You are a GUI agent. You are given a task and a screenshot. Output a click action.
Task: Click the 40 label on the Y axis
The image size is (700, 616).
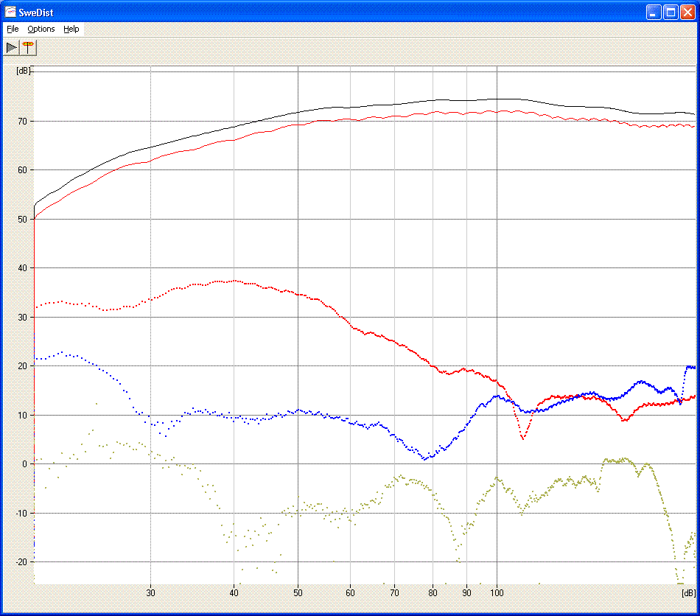(22, 267)
